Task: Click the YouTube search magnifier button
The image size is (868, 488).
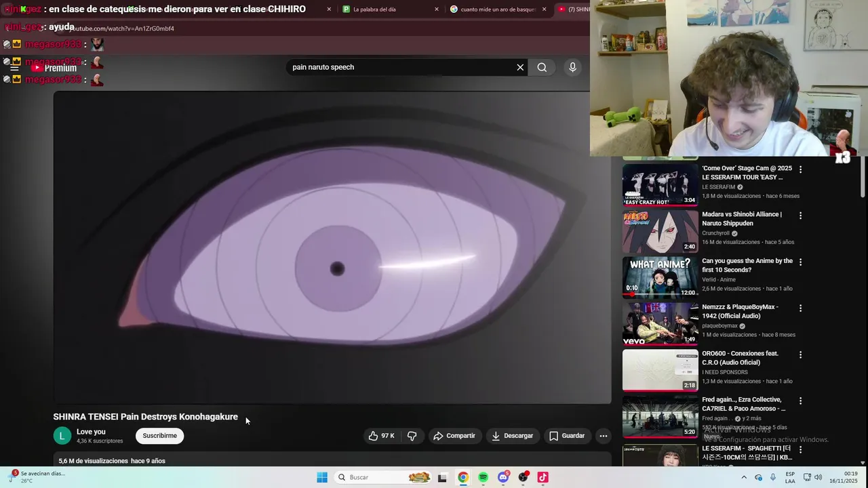Action: (542, 67)
